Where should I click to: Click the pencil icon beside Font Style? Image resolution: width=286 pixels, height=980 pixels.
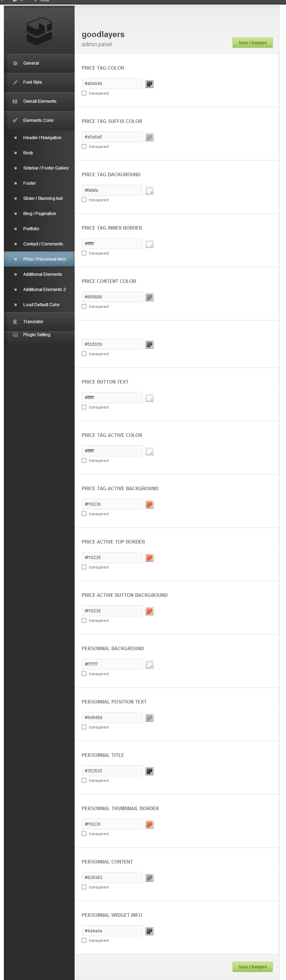[15, 82]
